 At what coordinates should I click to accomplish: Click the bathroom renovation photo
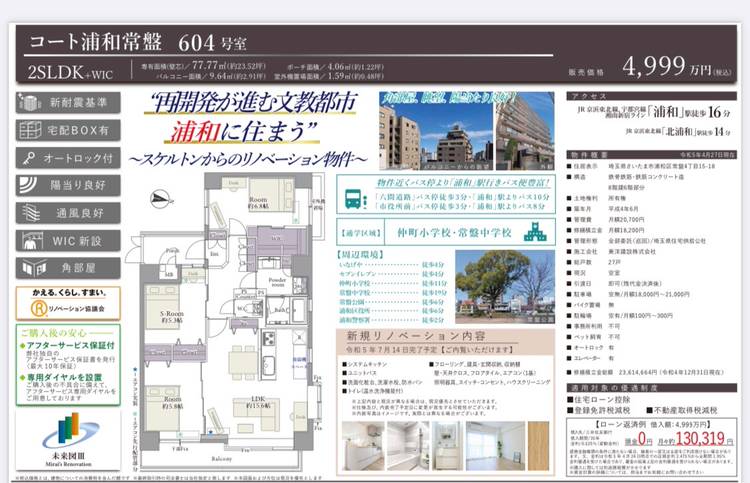pos(408,446)
